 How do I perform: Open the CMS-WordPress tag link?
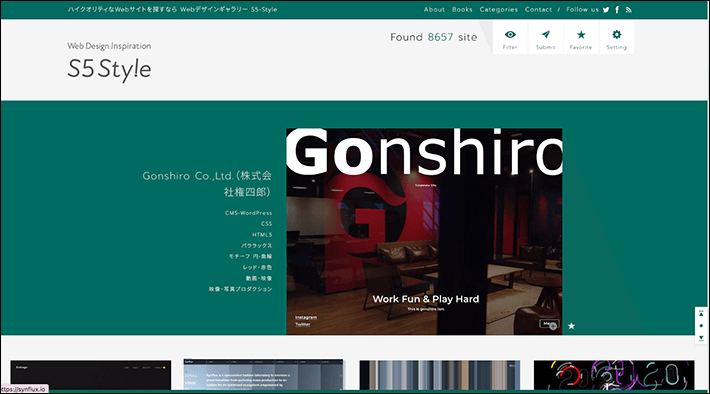tap(249, 213)
